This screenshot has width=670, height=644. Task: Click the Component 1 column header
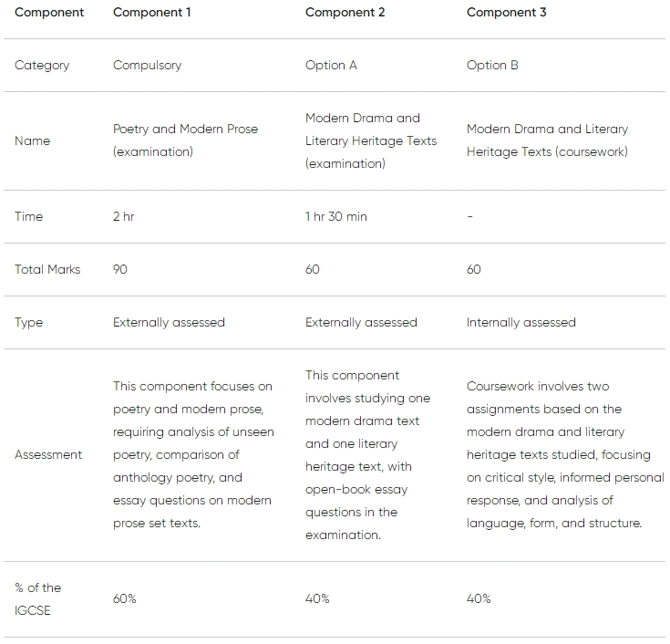coord(151,13)
